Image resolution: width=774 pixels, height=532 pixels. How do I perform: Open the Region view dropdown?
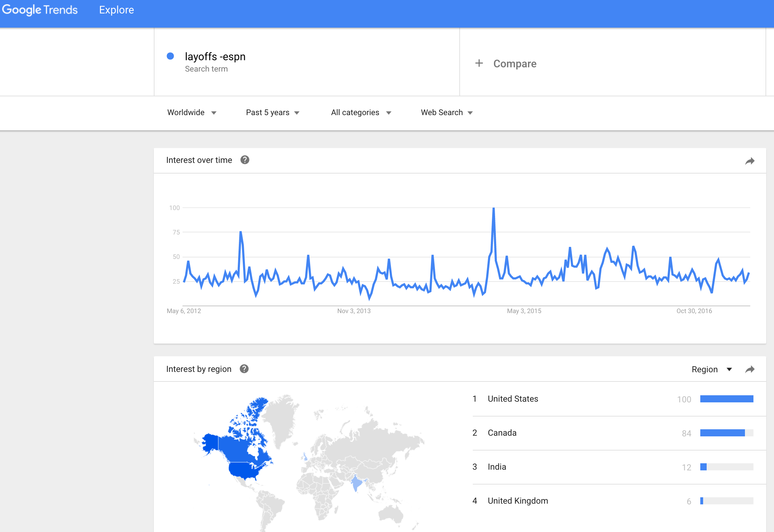click(711, 370)
